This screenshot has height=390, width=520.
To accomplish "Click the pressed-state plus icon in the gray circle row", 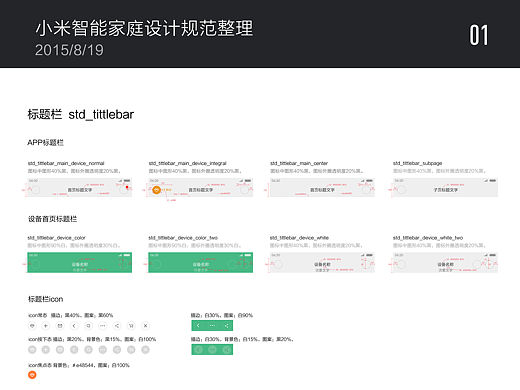I will [46, 350].
